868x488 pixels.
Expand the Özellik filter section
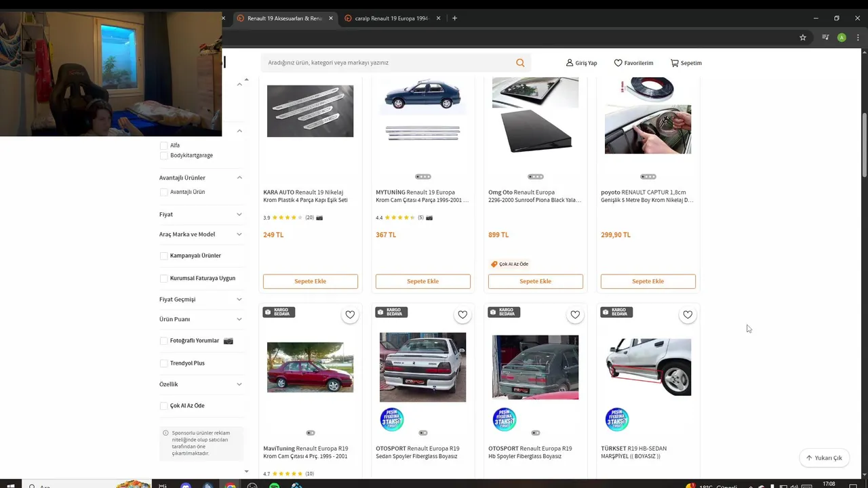tap(239, 384)
